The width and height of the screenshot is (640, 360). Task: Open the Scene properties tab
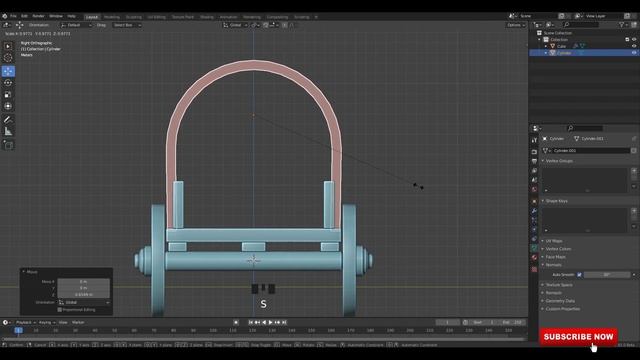pos(534,180)
